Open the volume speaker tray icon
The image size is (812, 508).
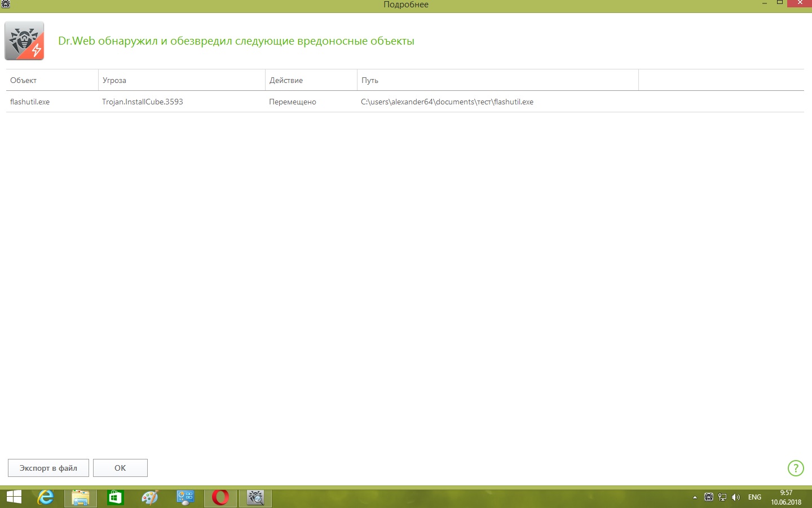coord(735,497)
